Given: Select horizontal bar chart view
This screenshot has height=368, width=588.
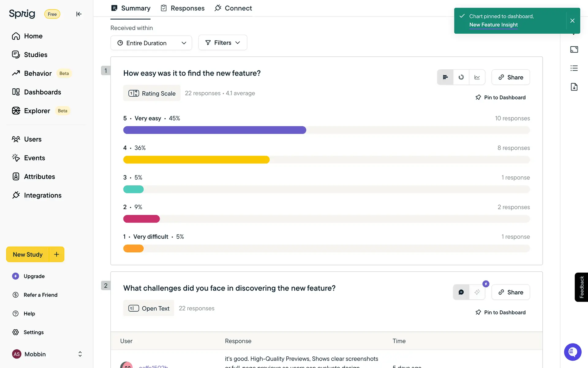Looking at the screenshot, I should (x=445, y=77).
